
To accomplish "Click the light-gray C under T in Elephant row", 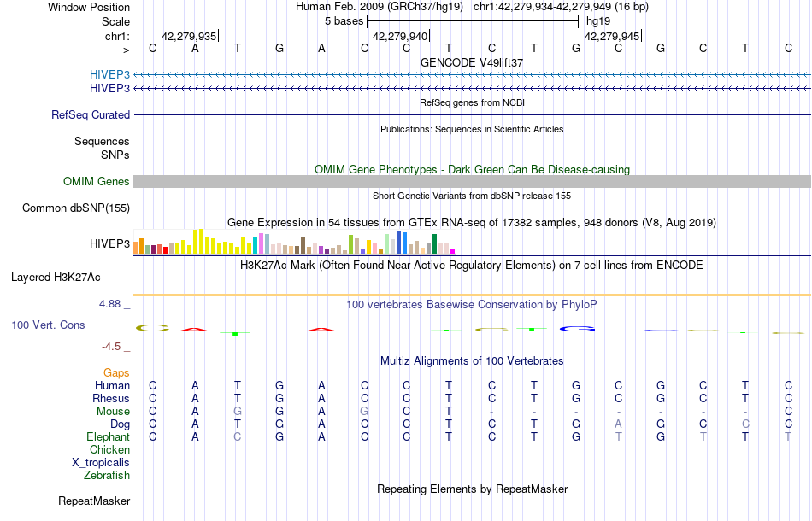I will [237, 437].
